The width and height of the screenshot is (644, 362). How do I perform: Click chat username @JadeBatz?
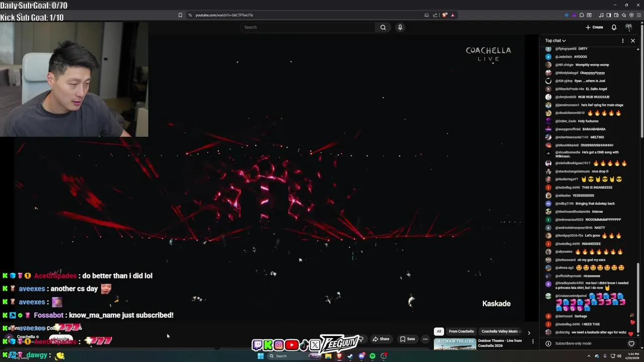[563, 57]
